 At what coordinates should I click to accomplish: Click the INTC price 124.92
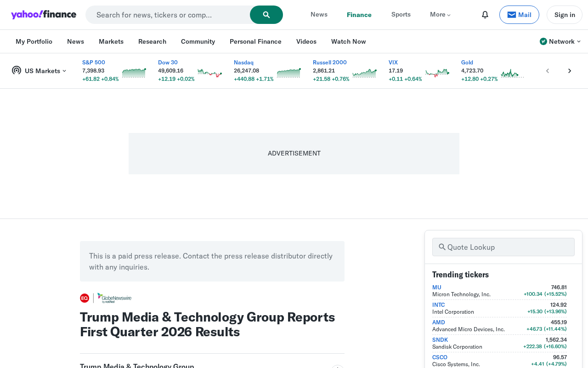click(559, 305)
